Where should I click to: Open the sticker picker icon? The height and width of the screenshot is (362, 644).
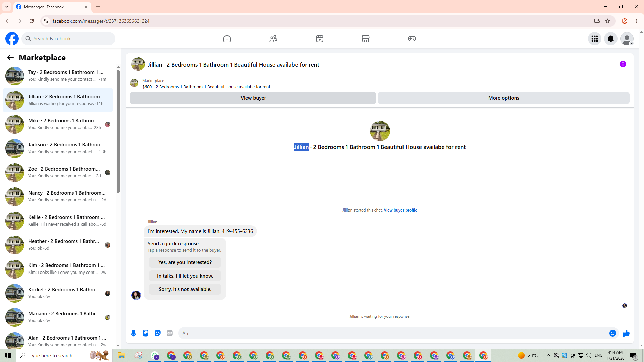coord(158,333)
